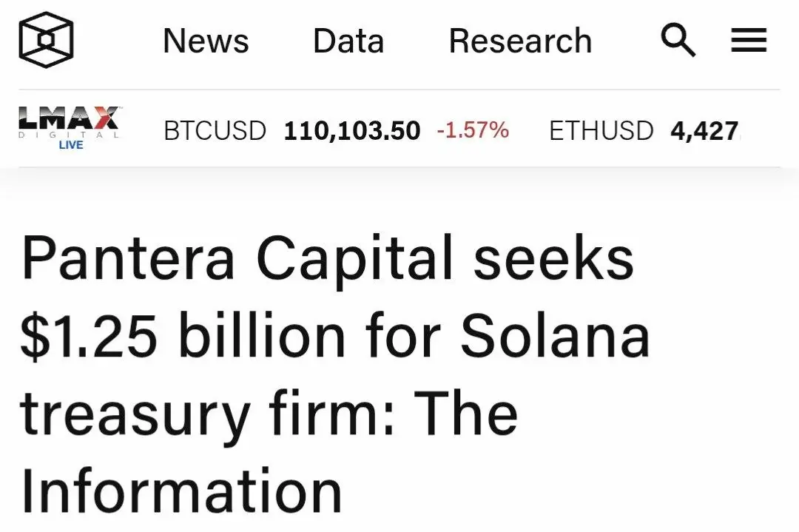The image size is (799, 532).
Task: Select the Data menu item
Action: (348, 41)
